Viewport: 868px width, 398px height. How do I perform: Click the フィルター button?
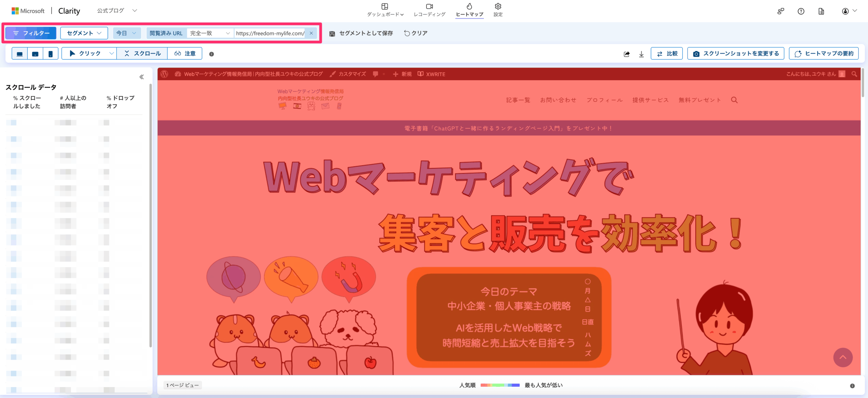31,33
